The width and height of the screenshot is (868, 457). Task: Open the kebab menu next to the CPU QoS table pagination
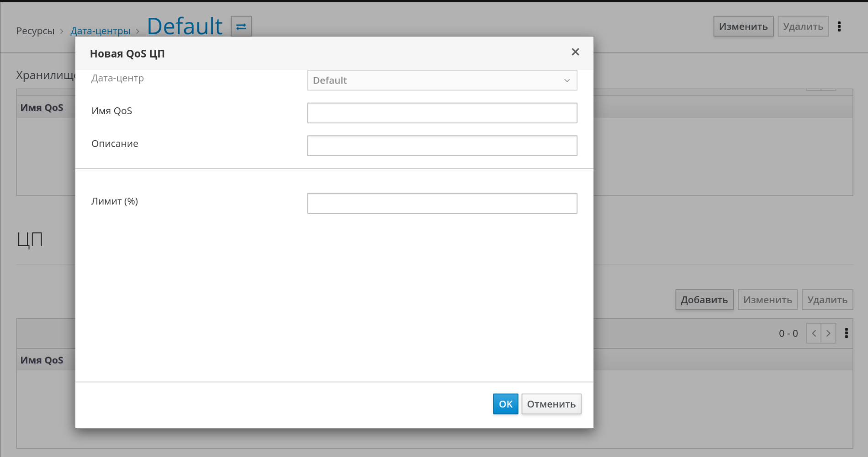coord(846,333)
